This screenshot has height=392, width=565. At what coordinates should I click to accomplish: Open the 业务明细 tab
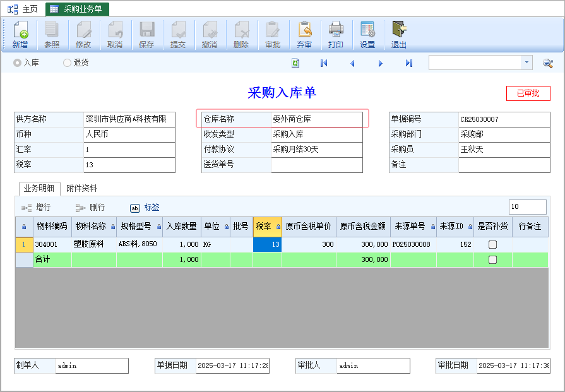(x=39, y=188)
